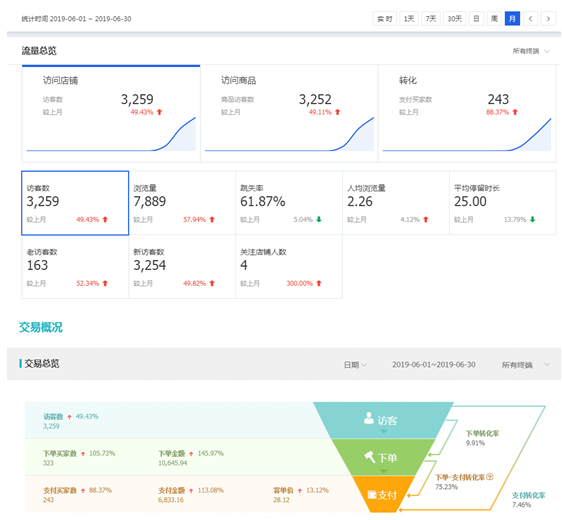The image size is (562, 520).
Task: Click the next period arrow button
Action: pos(548,19)
